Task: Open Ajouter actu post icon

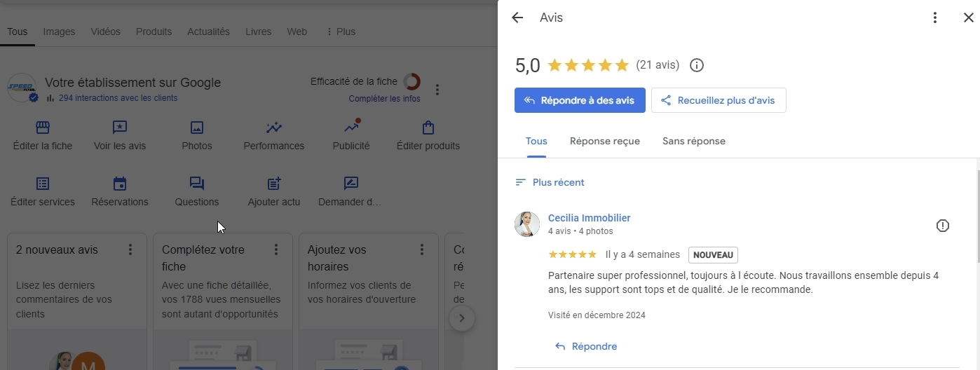Action: 274,184
